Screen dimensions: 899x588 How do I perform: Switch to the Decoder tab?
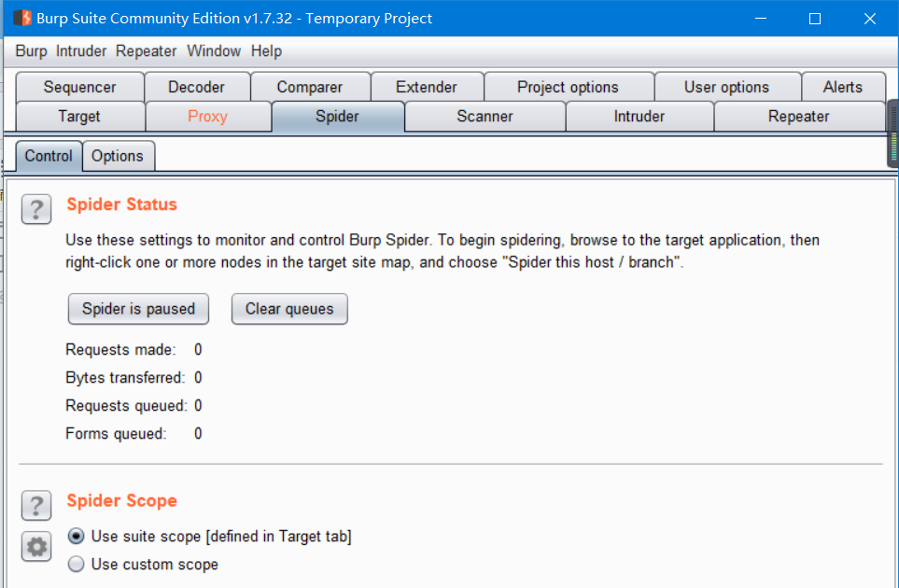[196, 87]
